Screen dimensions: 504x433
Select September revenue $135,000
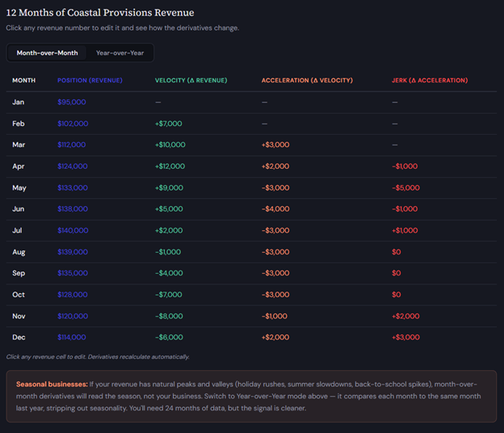pyautogui.click(x=73, y=273)
